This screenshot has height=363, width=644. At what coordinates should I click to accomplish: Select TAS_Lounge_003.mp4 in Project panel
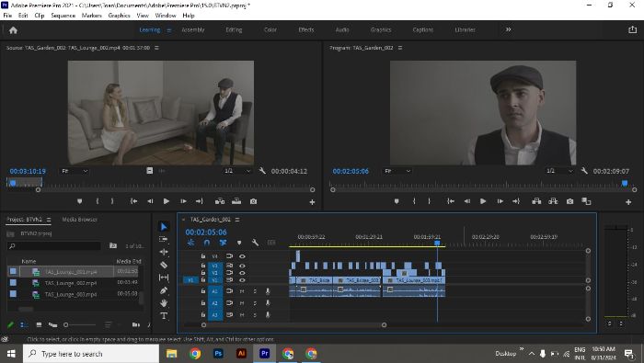coord(71,294)
